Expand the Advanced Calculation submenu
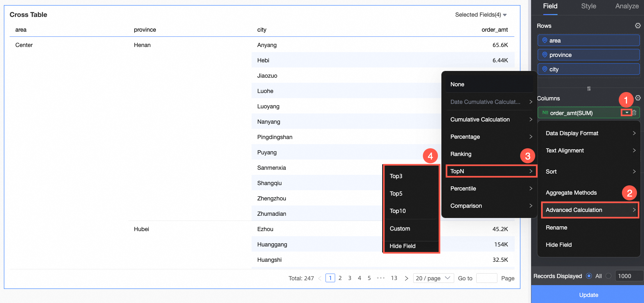The height and width of the screenshot is (303, 644). 590,210
